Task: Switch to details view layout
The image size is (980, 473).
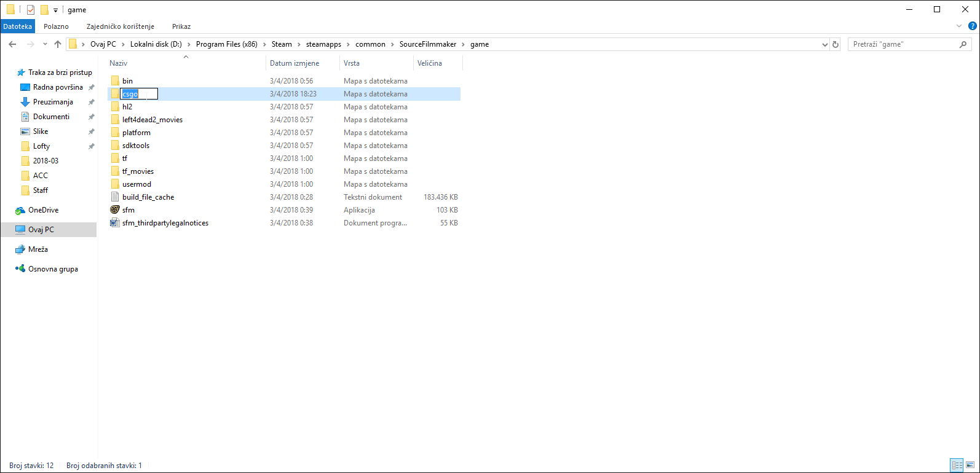Action: [x=957, y=465]
